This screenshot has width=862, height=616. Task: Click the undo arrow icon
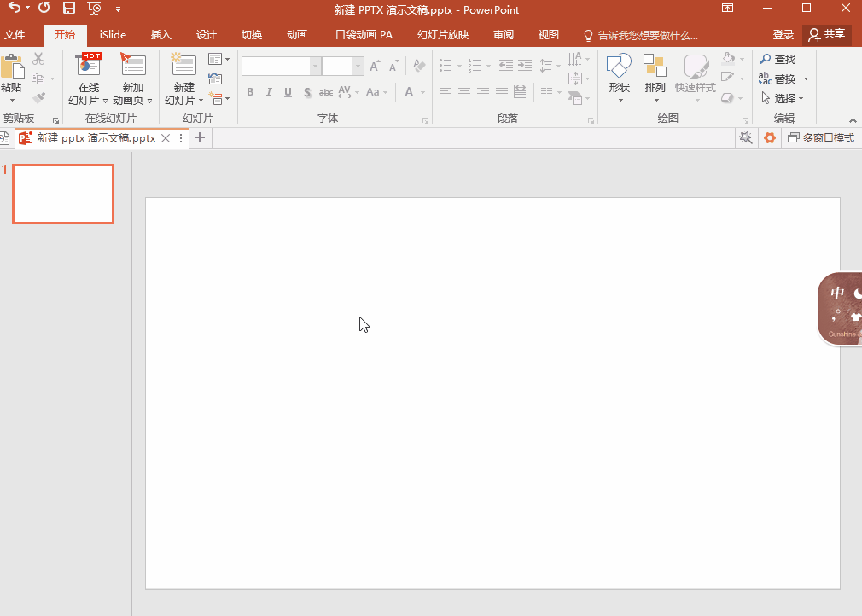pos(14,9)
